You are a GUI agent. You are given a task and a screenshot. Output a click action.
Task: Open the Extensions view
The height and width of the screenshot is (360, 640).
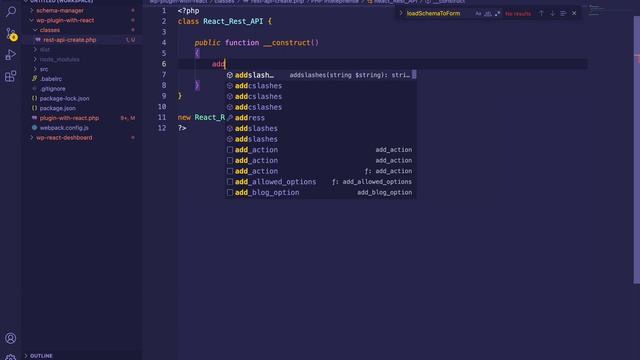tap(11, 76)
